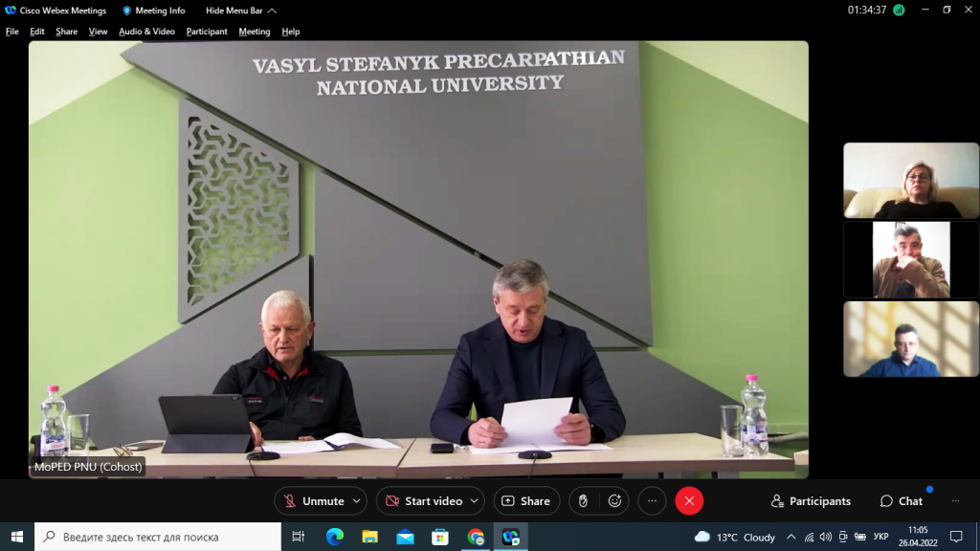The image size is (980, 551).
Task: Click the Meeting Info shield icon
Action: (127, 11)
